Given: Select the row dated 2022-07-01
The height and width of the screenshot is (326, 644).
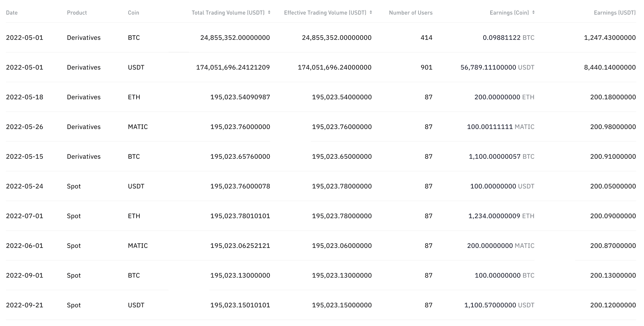Looking at the screenshot, I should click(321, 216).
